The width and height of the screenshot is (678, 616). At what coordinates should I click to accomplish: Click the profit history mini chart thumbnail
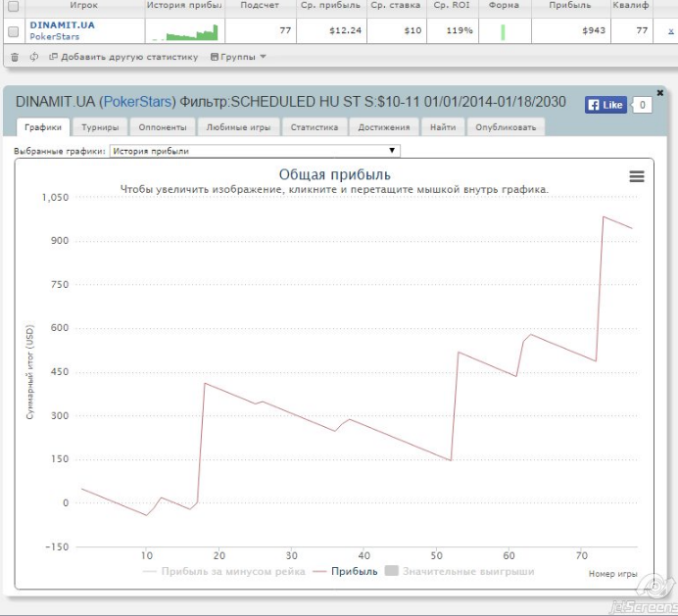[x=184, y=31]
